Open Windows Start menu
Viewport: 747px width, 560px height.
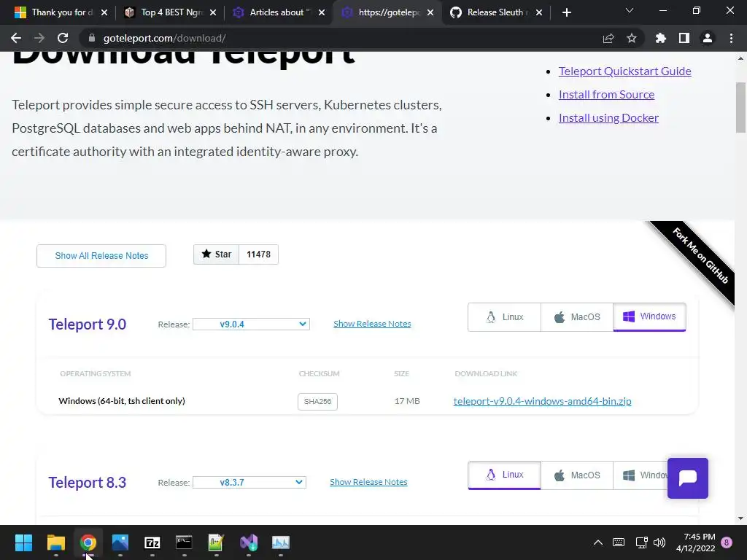pyautogui.click(x=23, y=542)
